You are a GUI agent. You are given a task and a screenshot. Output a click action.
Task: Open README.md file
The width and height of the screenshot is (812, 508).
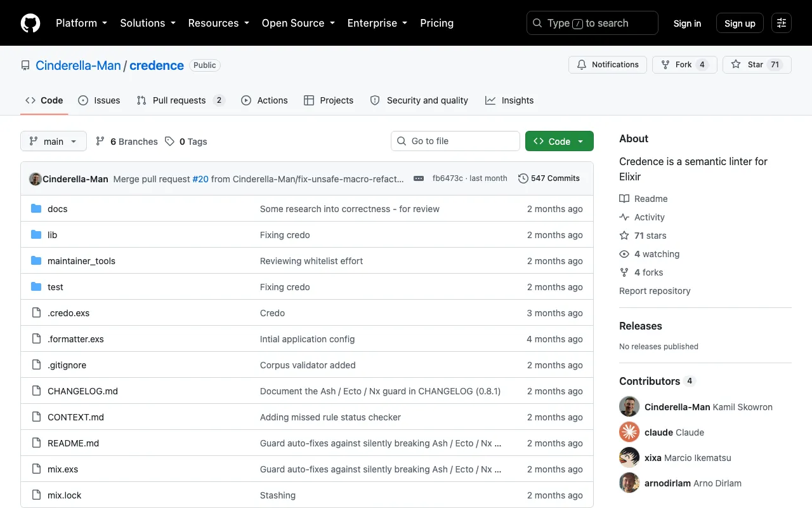(x=73, y=443)
